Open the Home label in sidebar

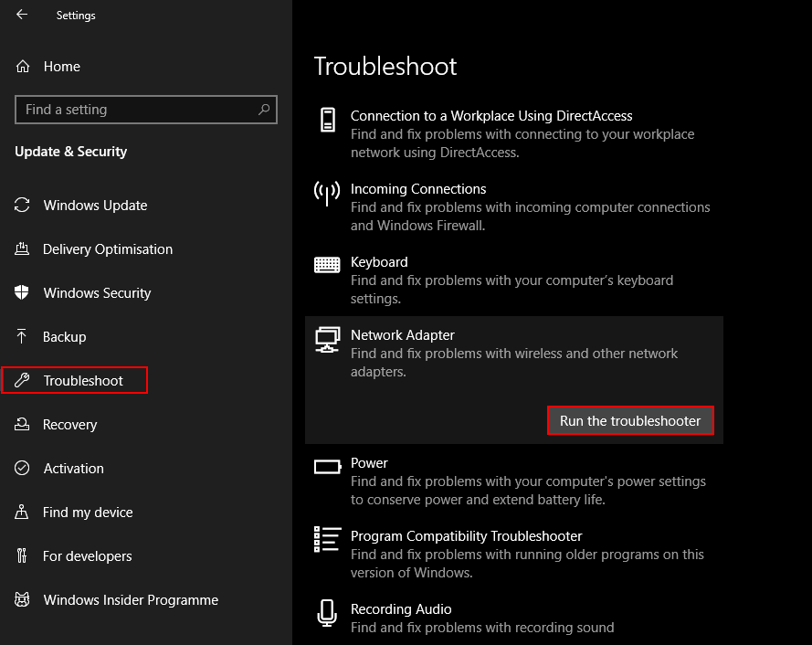(x=61, y=67)
